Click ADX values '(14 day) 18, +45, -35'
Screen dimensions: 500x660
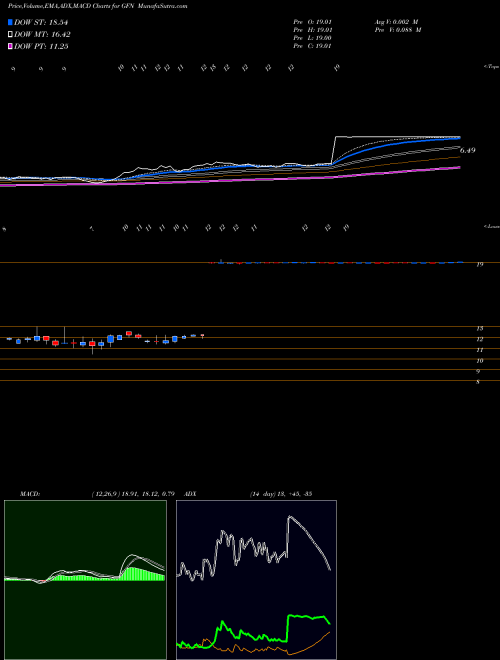281,494
